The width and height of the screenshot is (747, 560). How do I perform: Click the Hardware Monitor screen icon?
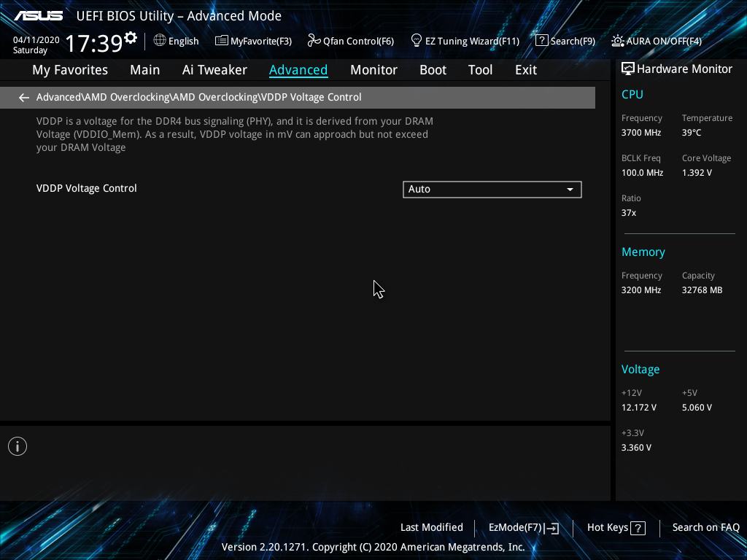(628, 69)
